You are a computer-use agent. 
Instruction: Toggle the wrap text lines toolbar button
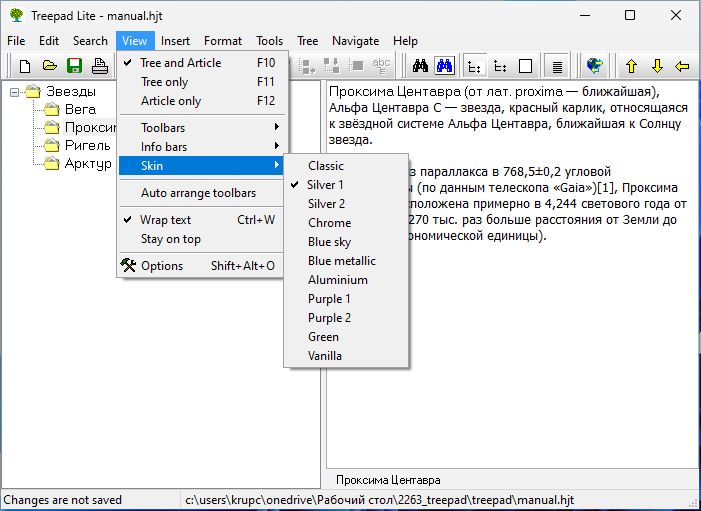pos(557,66)
